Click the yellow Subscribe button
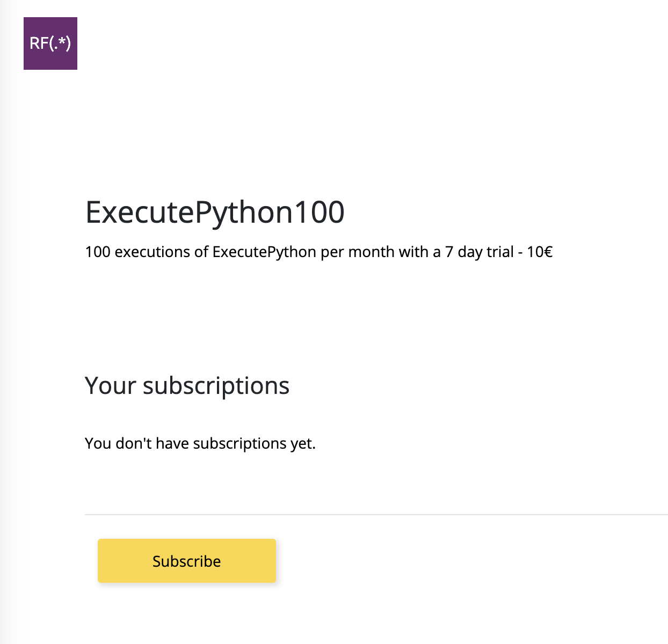This screenshot has width=668, height=644. [x=187, y=561]
